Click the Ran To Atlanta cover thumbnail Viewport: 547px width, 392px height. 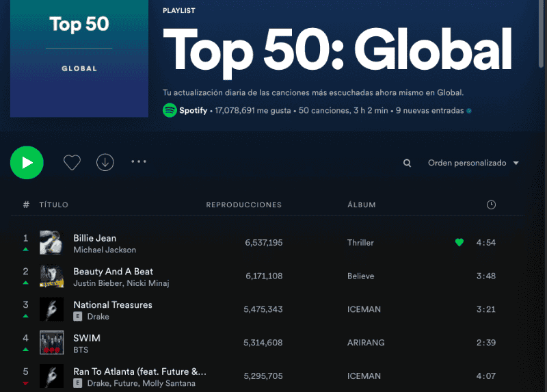pyautogui.click(x=52, y=376)
